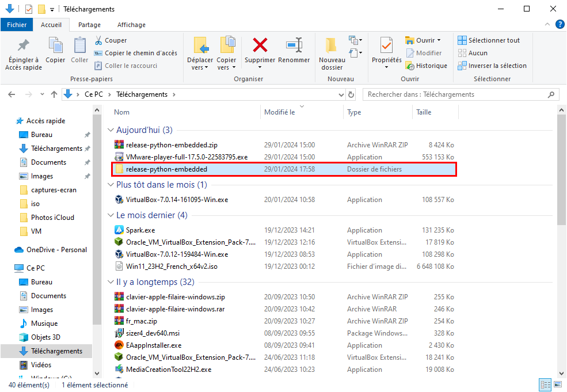The height and width of the screenshot is (392, 567).
Task: Collapse the ribbon with the chevron
Action: [547, 24]
